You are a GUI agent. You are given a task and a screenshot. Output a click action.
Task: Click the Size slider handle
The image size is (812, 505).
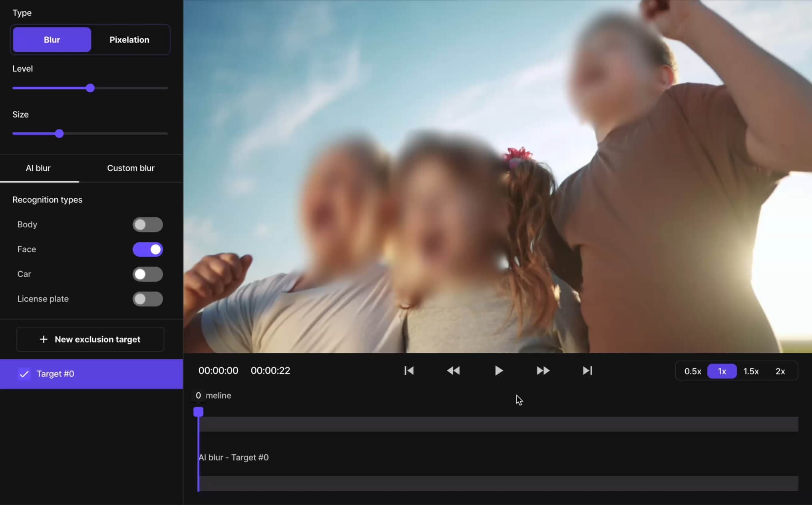click(59, 133)
